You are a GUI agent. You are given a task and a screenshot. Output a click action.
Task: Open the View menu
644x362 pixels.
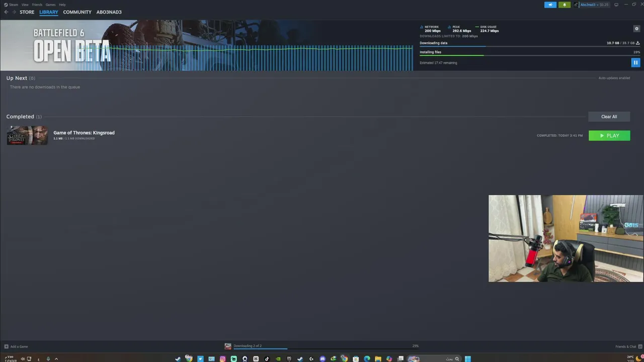[25, 5]
